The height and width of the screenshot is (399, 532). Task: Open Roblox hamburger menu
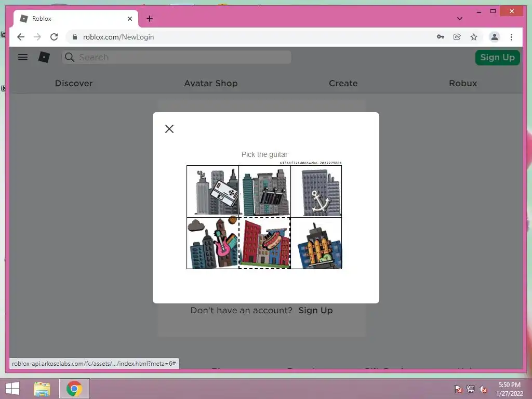coord(23,57)
